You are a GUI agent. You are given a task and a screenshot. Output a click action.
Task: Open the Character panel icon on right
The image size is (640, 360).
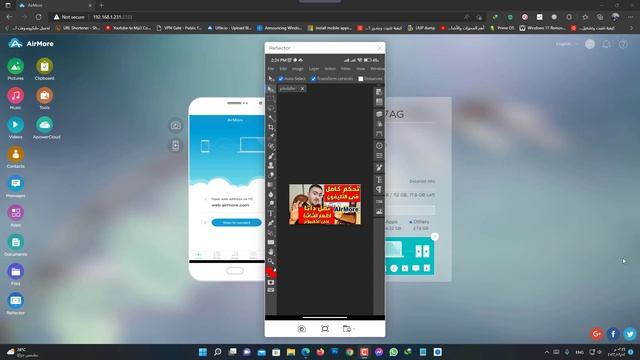click(x=379, y=180)
